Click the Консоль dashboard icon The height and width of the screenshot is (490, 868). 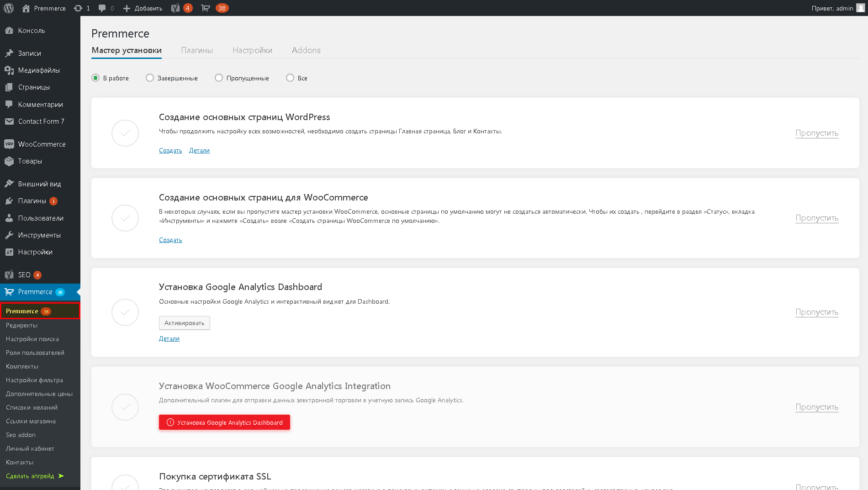9,31
